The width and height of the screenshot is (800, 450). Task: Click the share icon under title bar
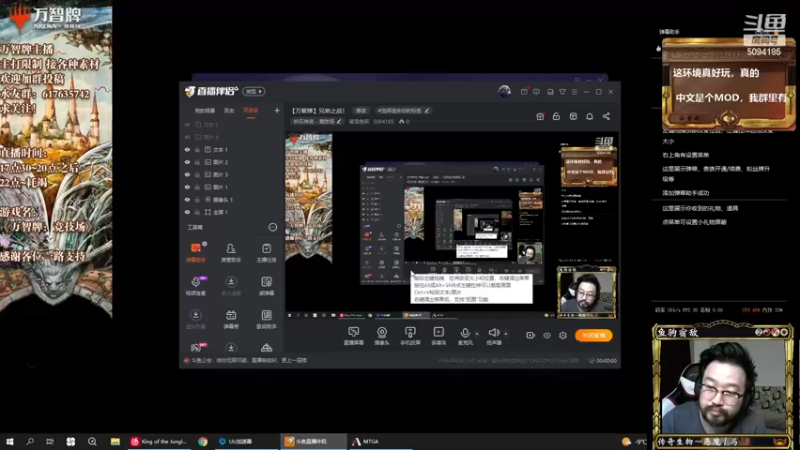click(606, 116)
